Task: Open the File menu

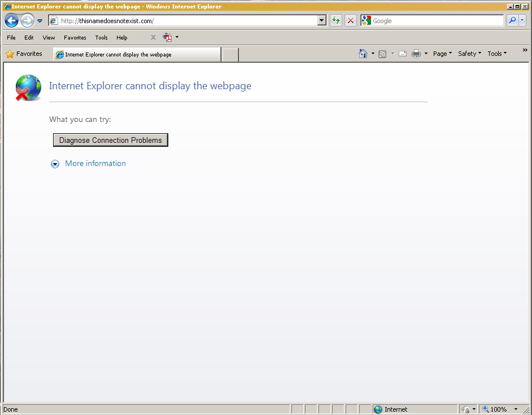Action: pos(11,37)
